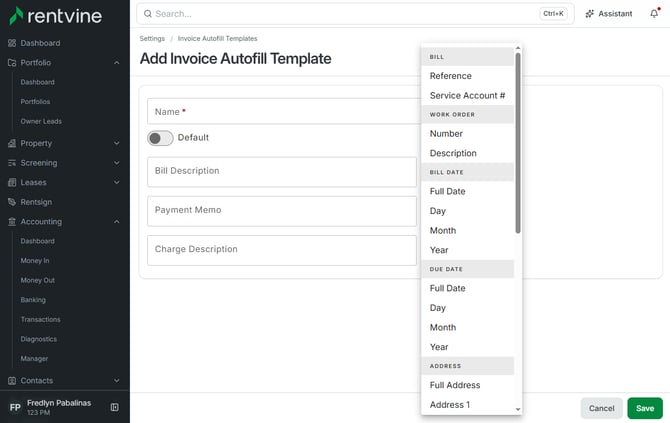Image resolution: width=670 pixels, height=423 pixels.
Task: Click the Rentsign tag icon
Action: coord(12,202)
